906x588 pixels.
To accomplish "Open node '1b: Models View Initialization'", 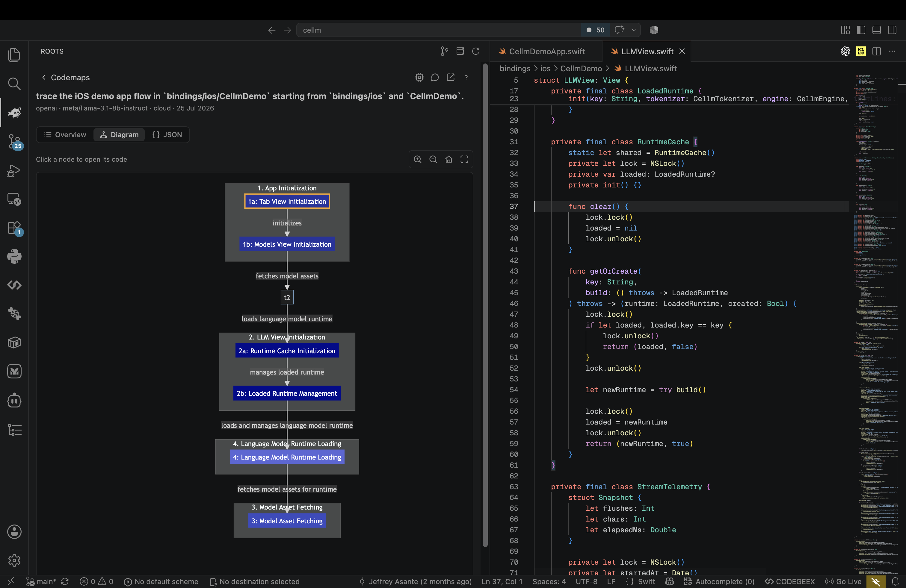I will (287, 244).
